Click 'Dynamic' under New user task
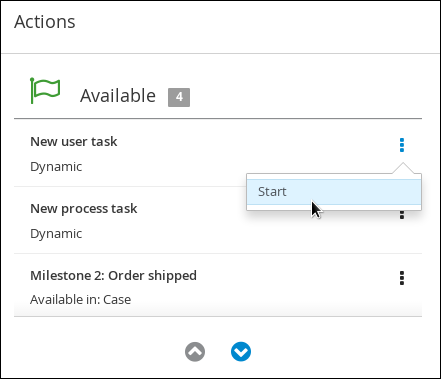The height and width of the screenshot is (379, 441). pyautogui.click(x=56, y=167)
